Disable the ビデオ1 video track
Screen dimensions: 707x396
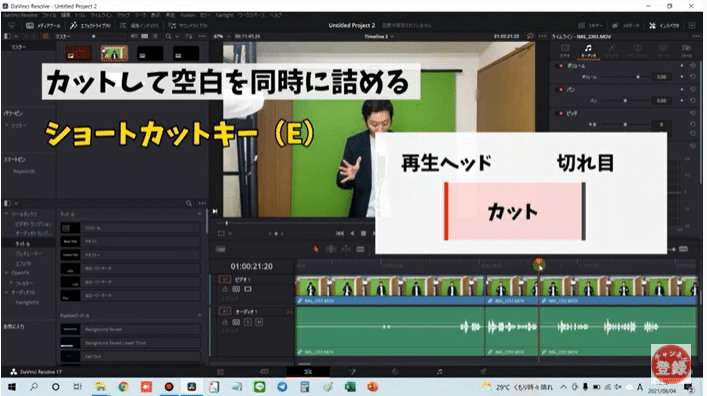pos(248,289)
